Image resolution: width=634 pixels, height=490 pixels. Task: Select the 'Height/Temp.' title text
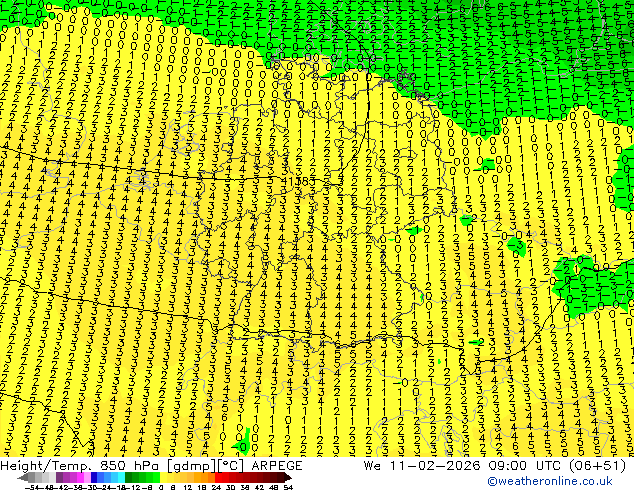tap(45, 466)
